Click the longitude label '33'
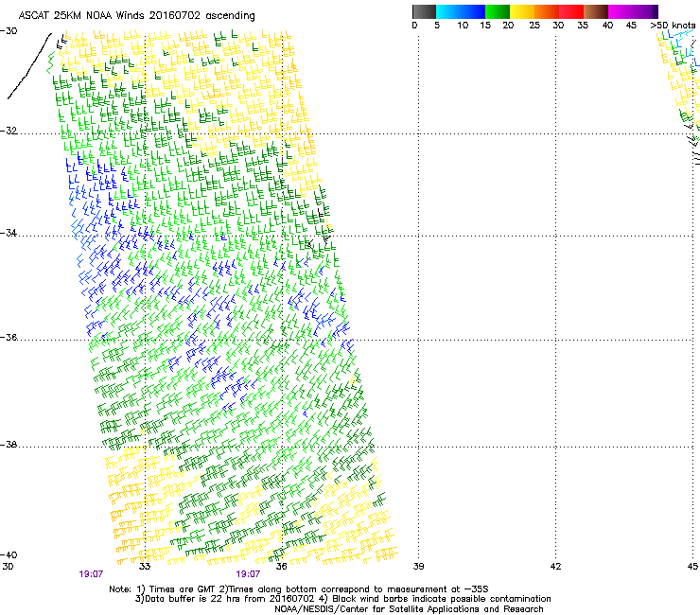The image size is (700, 615). (x=145, y=567)
